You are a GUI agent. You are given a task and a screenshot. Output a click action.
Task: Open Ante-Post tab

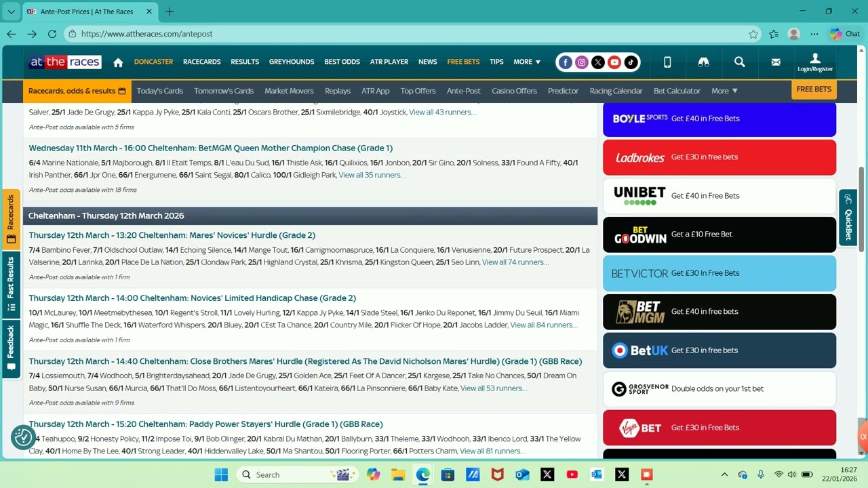(x=464, y=91)
